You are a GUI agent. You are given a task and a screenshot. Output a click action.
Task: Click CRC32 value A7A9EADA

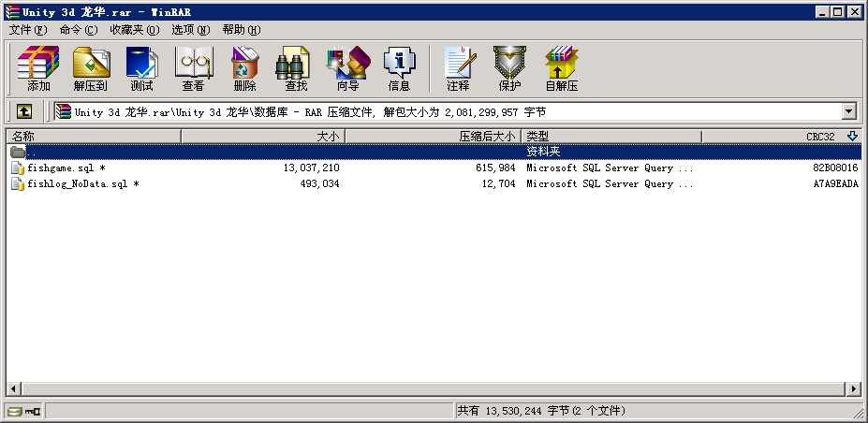835,184
